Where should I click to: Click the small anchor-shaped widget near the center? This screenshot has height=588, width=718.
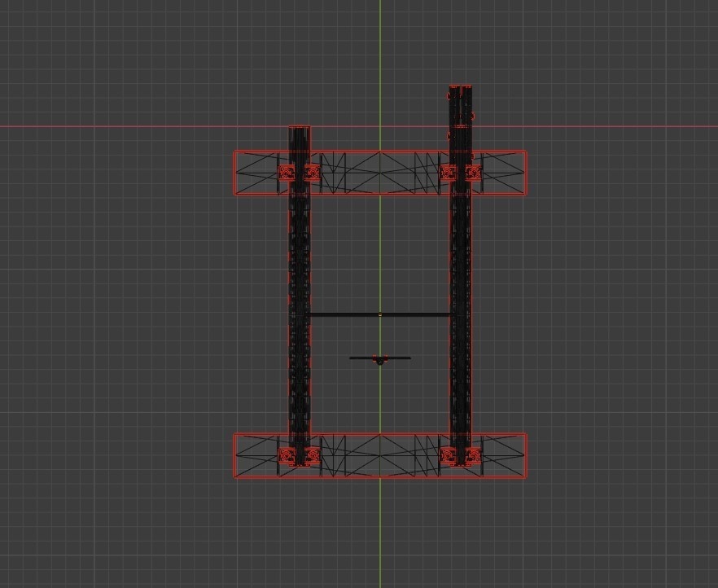click(x=379, y=358)
